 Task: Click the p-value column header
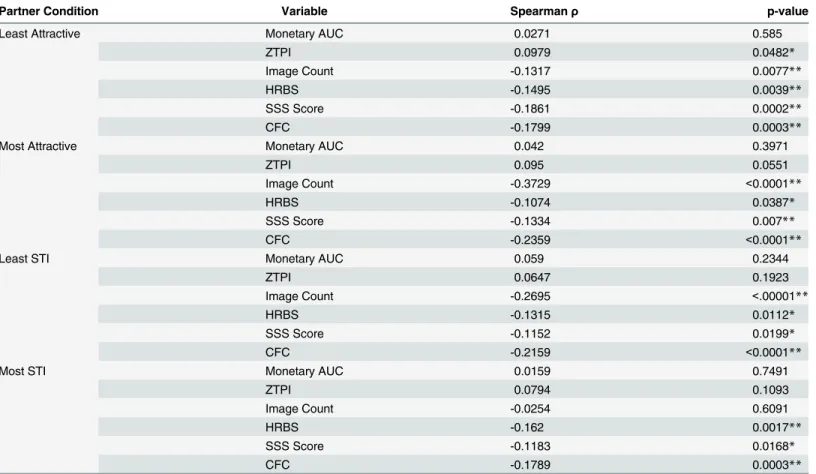click(x=787, y=11)
